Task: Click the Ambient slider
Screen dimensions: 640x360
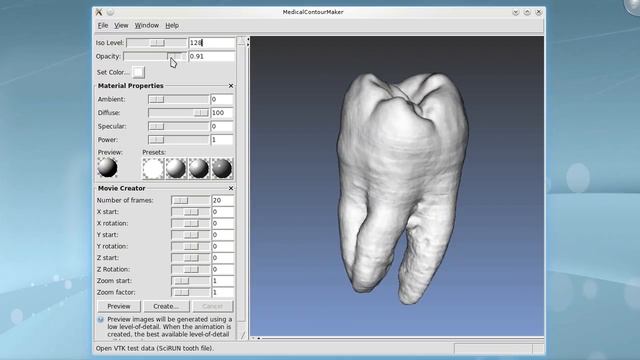Action: [178, 99]
